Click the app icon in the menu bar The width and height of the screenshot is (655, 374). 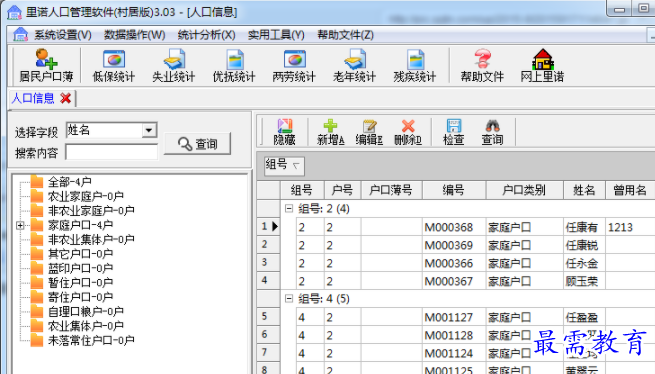[20, 35]
